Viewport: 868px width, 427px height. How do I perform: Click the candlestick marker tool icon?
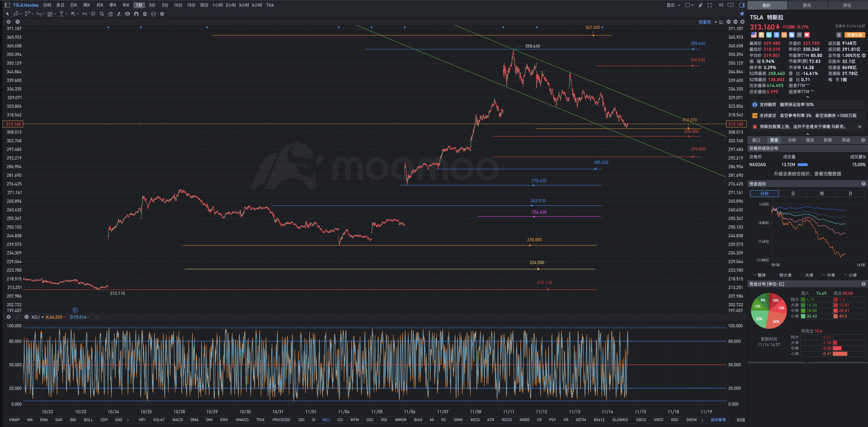click(x=110, y=14)
